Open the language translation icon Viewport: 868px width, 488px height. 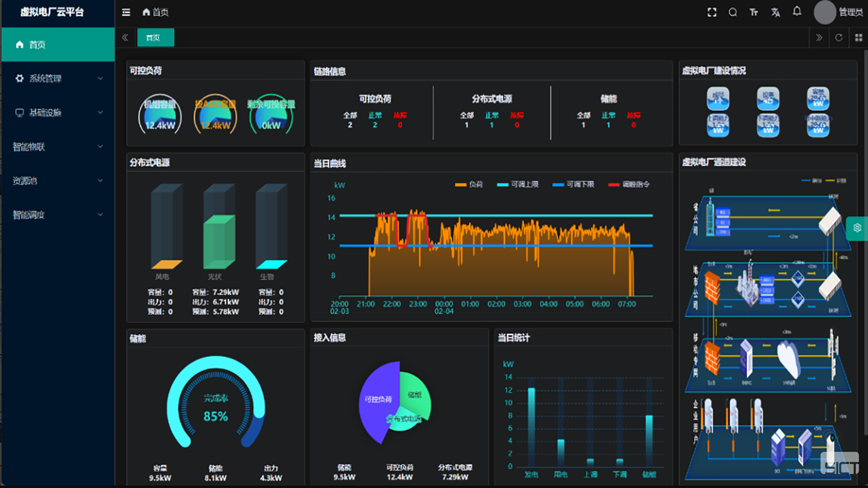(x=775, y=12)
